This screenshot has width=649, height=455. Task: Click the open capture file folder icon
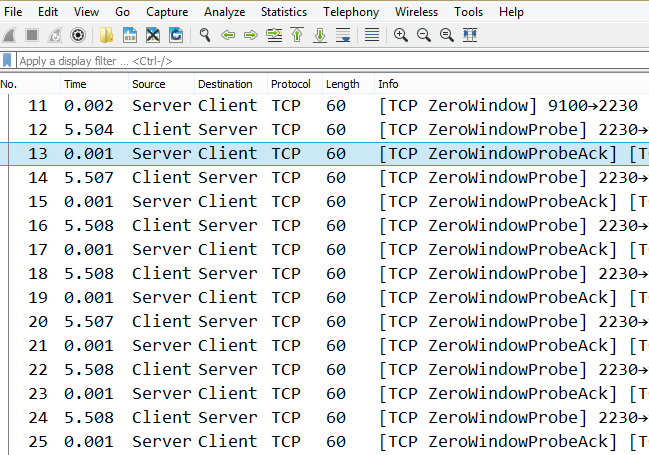coord(107,36)
